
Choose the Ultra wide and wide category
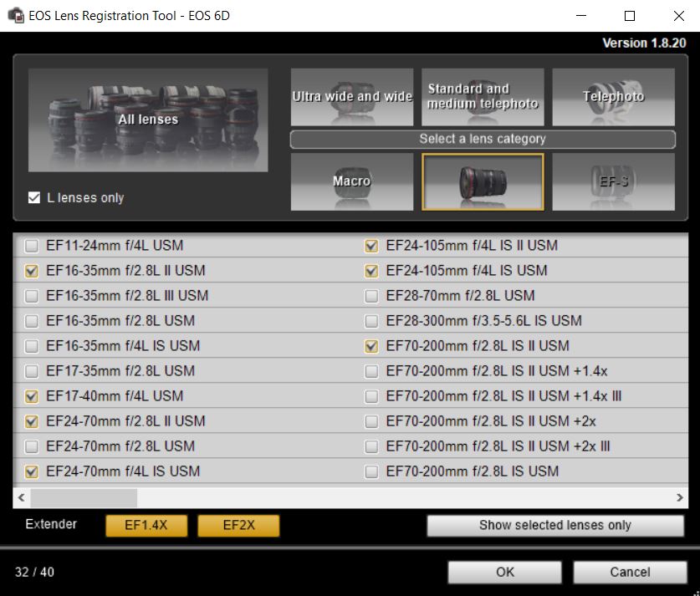coord(352,97)
